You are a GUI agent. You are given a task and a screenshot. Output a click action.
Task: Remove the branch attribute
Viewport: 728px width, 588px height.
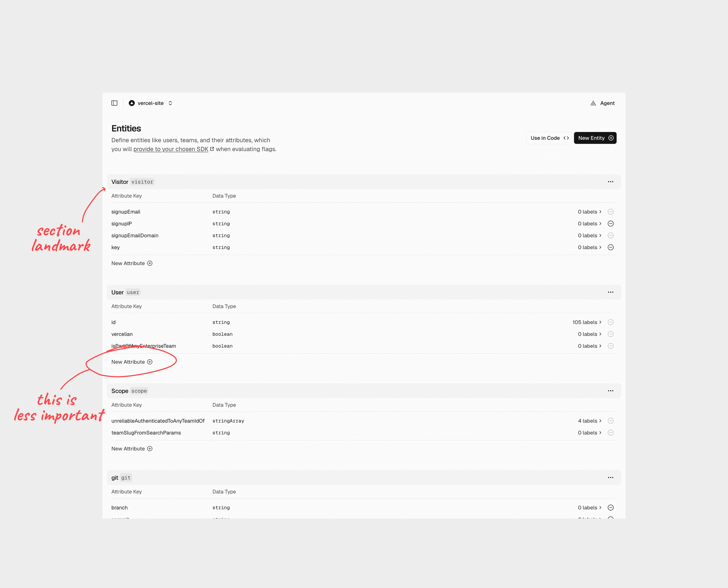coord(610,507)
